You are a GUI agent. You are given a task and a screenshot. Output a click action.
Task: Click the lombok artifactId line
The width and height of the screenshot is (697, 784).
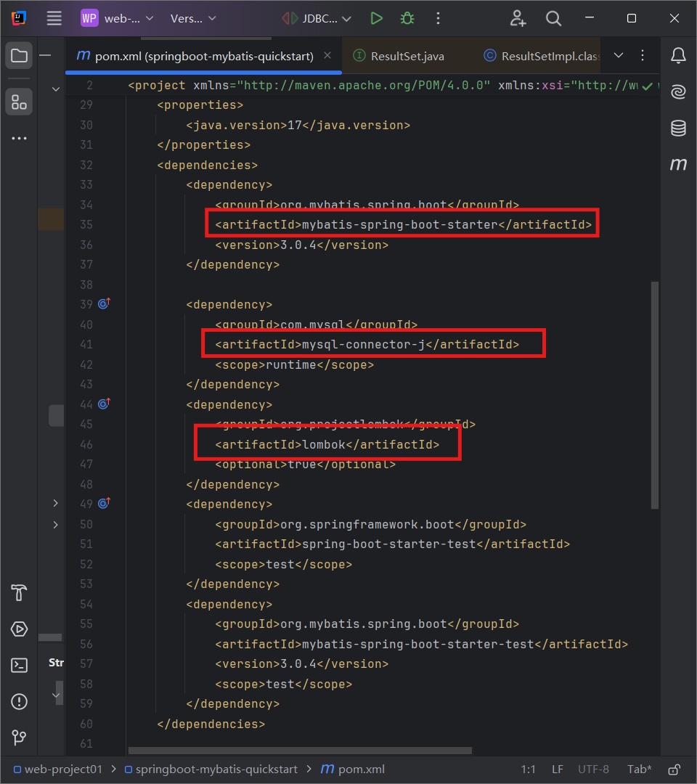[x=327, y=444]
